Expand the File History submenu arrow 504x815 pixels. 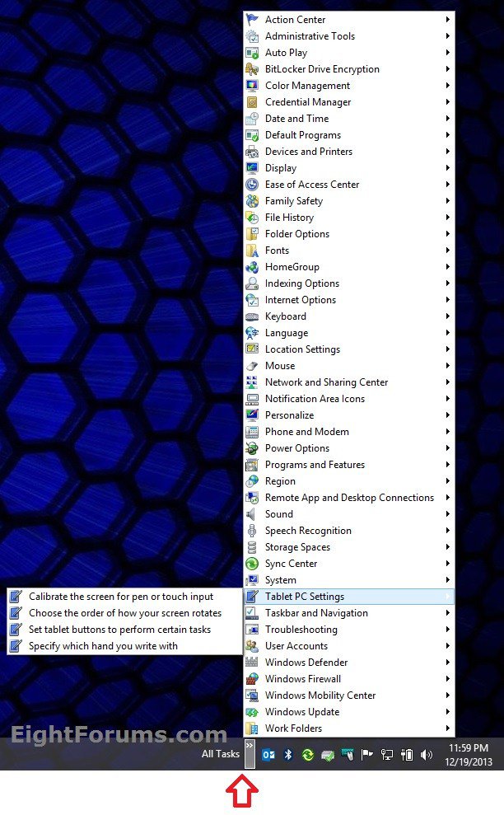(x=447, y=218)
